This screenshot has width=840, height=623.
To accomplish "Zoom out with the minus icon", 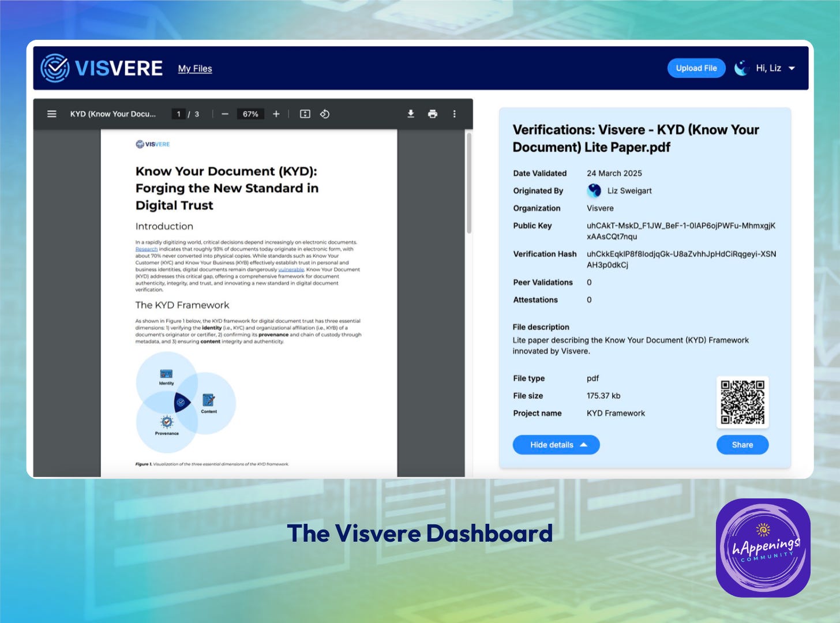I will pos(225,114).
